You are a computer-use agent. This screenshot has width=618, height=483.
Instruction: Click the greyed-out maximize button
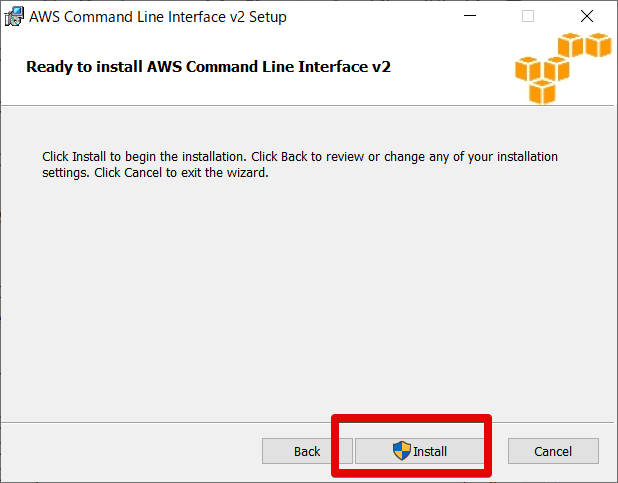click(x=528, y=17)
